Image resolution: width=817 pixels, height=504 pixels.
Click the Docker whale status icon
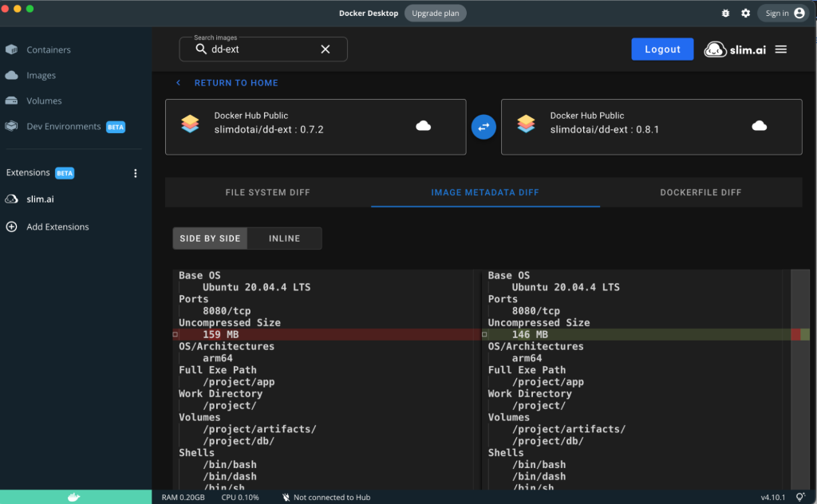point(74,497)
